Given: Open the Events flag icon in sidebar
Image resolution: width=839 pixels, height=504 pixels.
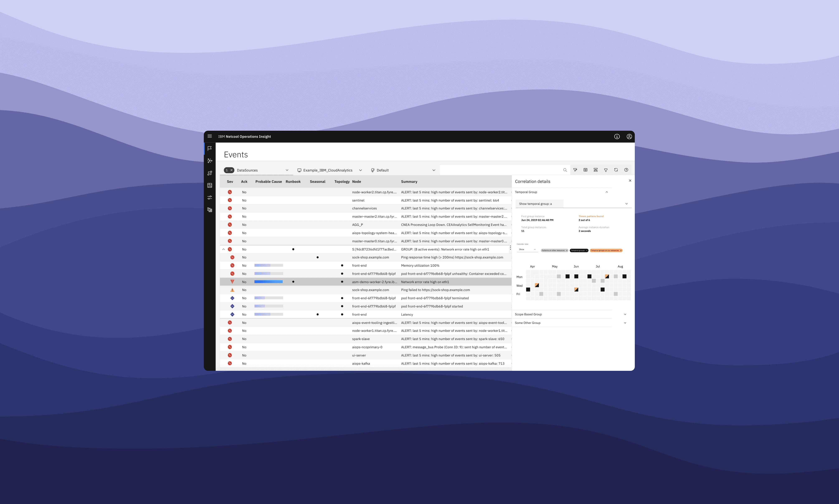Looking at the screenshot, I should tap(210, 148).
